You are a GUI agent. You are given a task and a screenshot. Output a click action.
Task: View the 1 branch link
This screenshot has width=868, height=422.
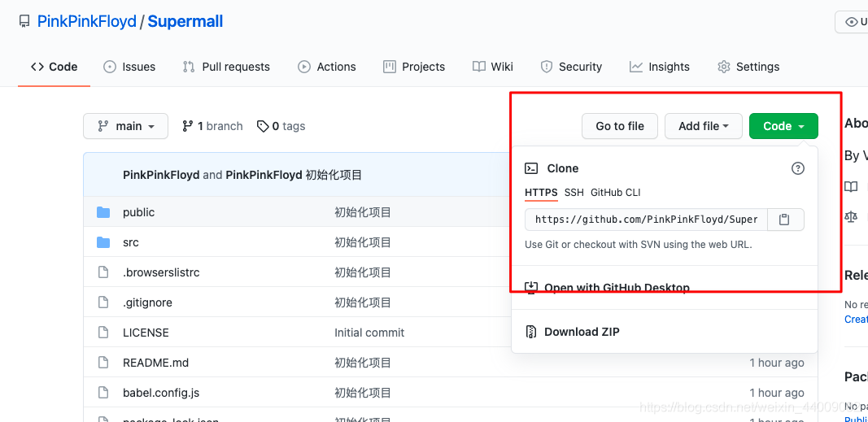[x=212, y=126]
